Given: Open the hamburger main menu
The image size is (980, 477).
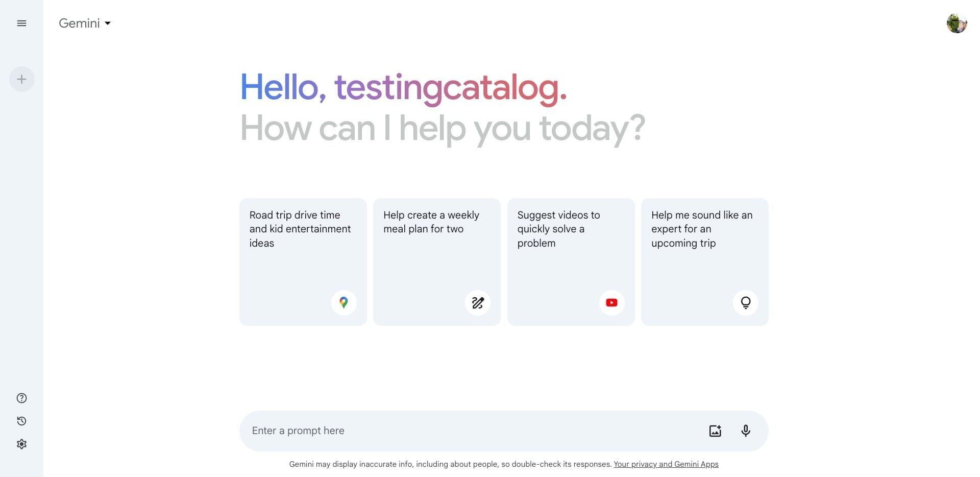Looking at the screenshot, I should coord(21,23).
